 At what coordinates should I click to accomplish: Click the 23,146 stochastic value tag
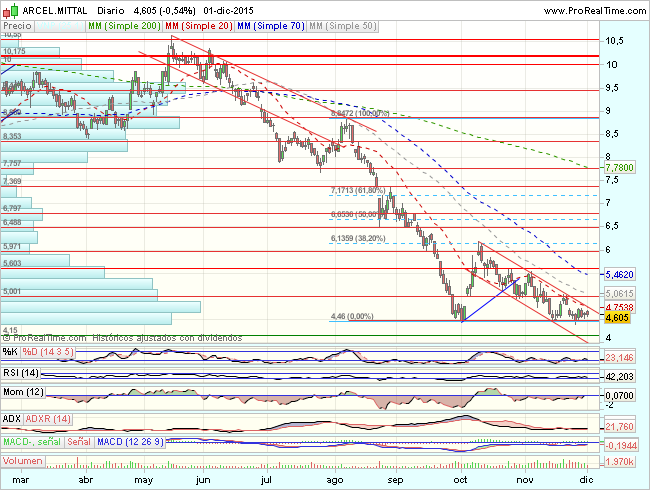619,358
